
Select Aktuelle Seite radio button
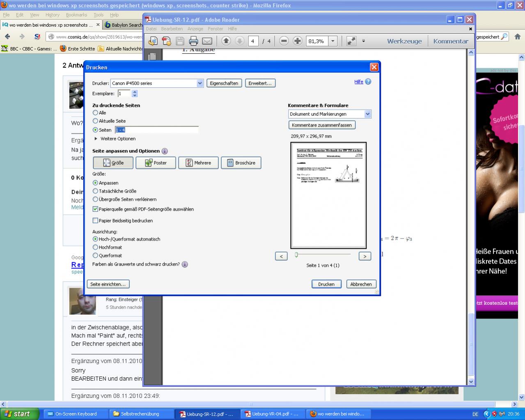(x=96, y=121)
